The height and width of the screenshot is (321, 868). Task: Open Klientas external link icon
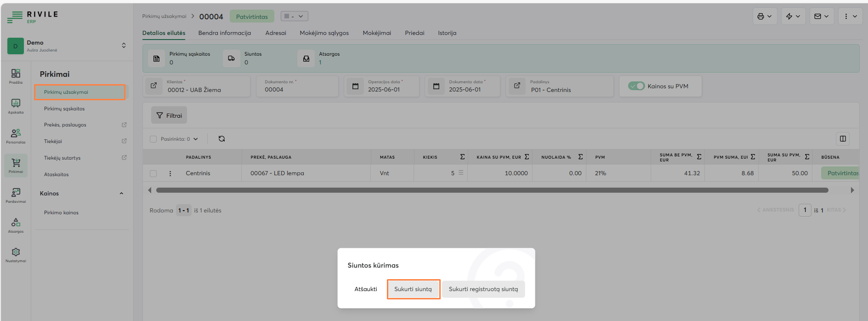[154, 86]
